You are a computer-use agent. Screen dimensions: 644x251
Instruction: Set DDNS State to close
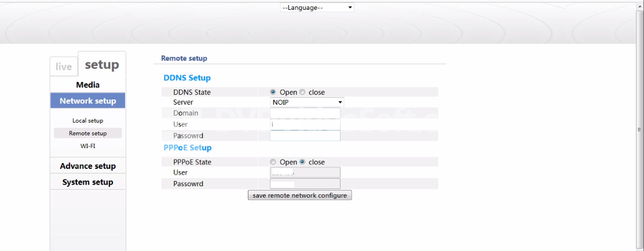coord(302,93)
